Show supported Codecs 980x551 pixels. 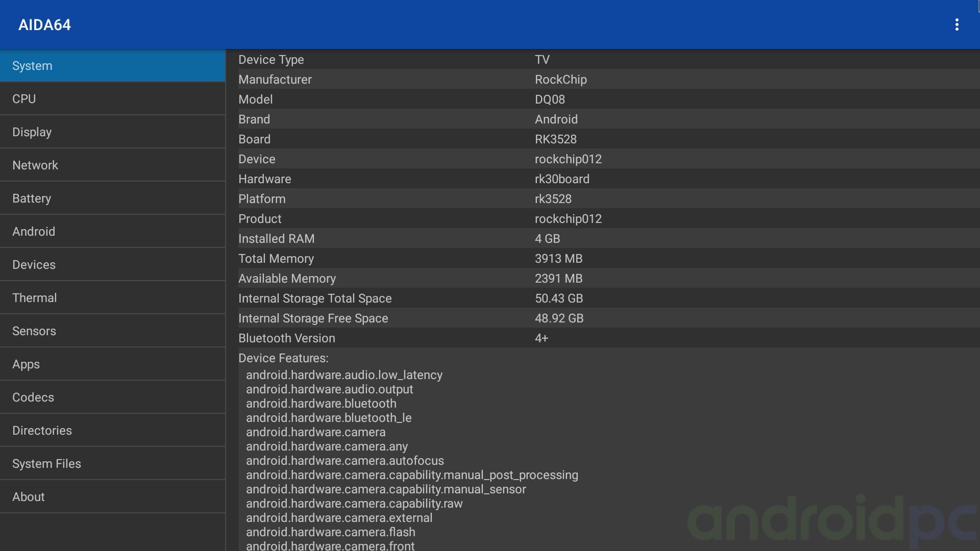click(112, 397)
